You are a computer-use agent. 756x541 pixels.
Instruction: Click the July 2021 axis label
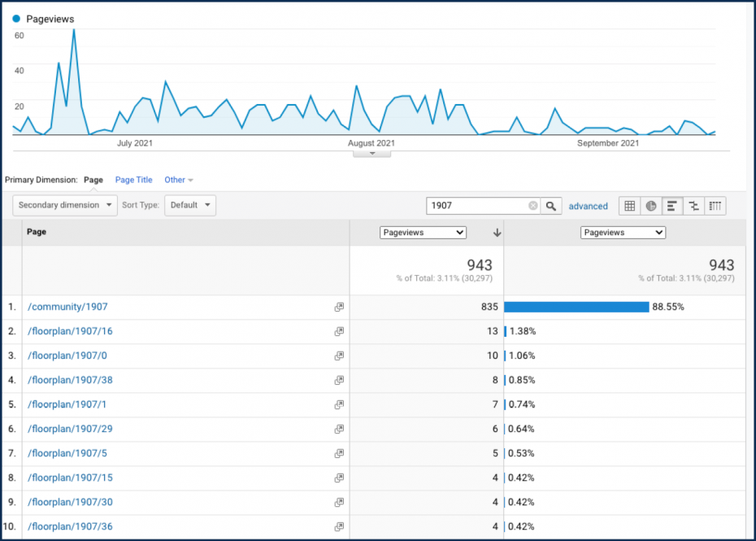[134, 143]
